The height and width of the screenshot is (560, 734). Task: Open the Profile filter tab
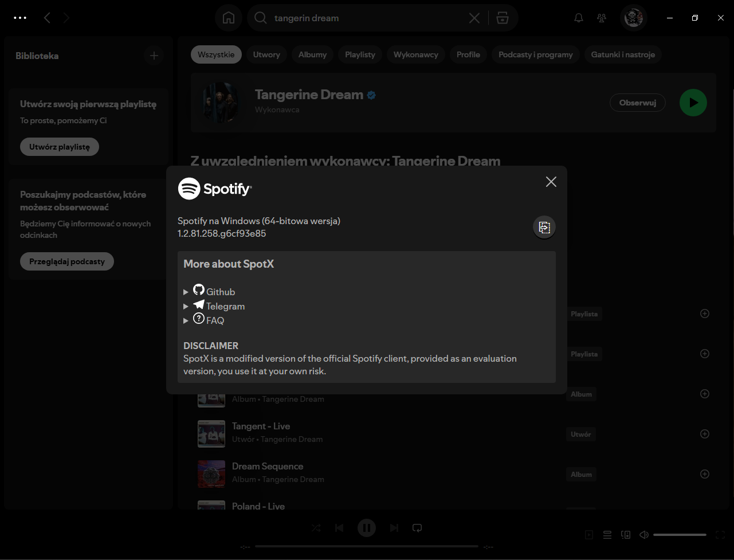(468, 54)
